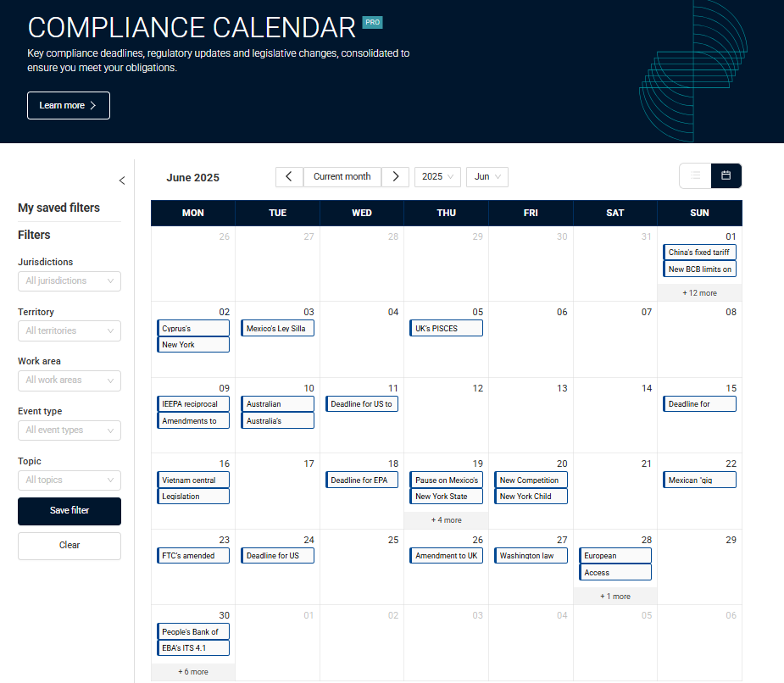Collapse the filters sidebar chevron
Image resolution: width=784 pixels, height=683 pixels.
(121, 180)
